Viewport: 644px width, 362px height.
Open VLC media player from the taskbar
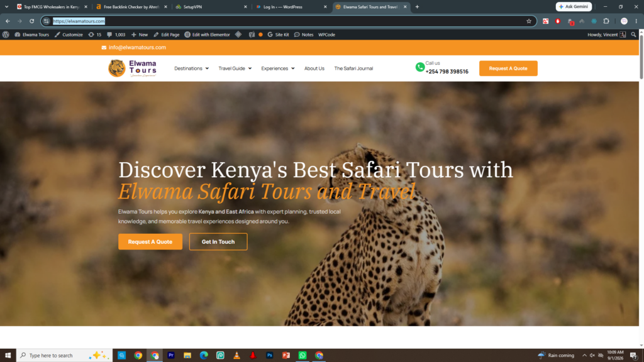[236, 356]
